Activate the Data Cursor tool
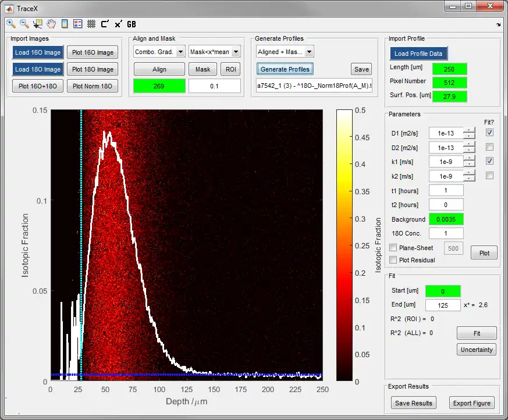508x420 pixels. point(38,24)
